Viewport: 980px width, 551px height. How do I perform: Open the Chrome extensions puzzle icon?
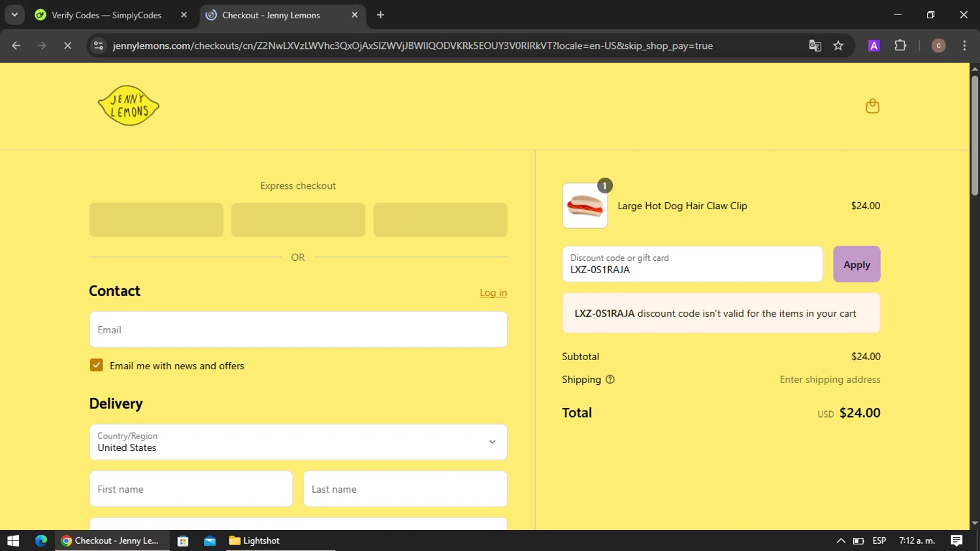pos(900,46)
